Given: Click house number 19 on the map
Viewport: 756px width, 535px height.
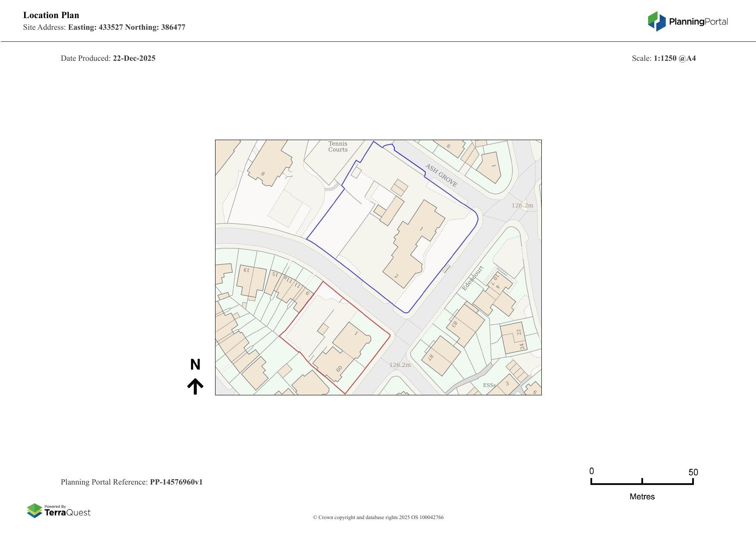Looking at the screenshot, I should (x=246, y=270).
